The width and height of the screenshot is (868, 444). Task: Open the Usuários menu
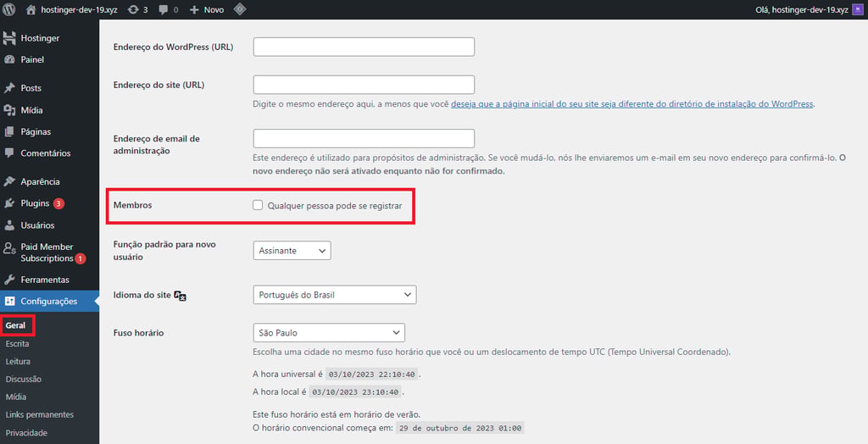pos(37,225)
